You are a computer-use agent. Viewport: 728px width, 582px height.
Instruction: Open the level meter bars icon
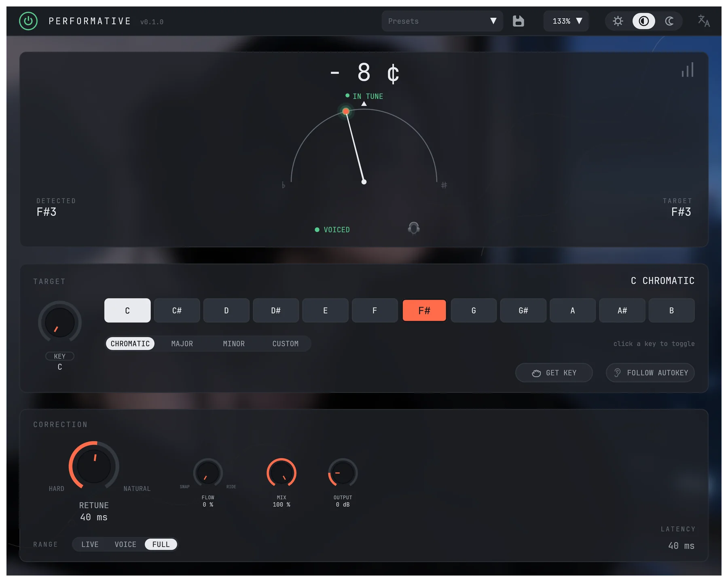688,70
